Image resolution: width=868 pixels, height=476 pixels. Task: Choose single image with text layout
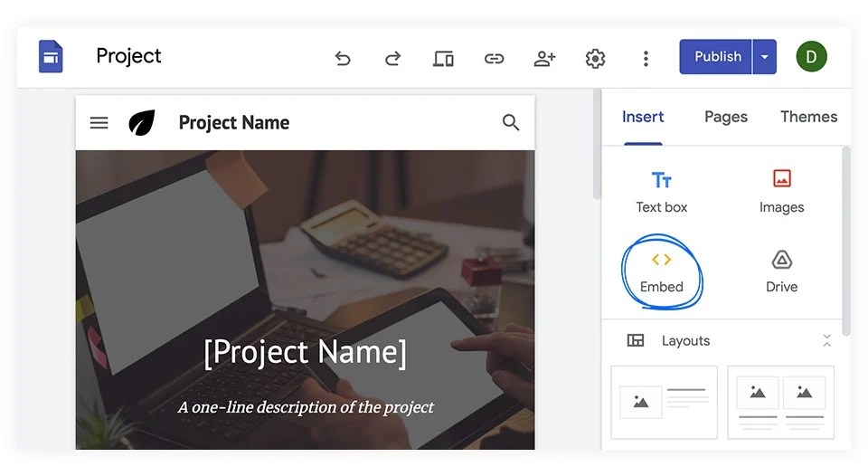coord(665,403)
